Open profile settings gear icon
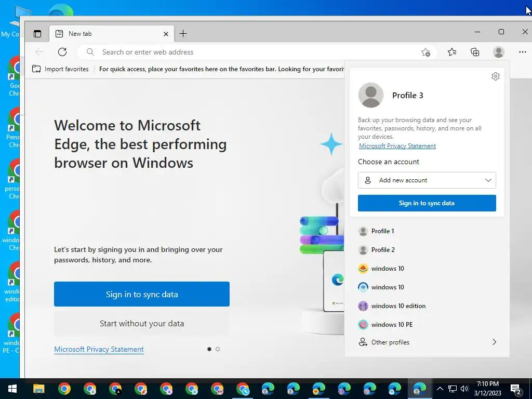 tap(495, 76)
